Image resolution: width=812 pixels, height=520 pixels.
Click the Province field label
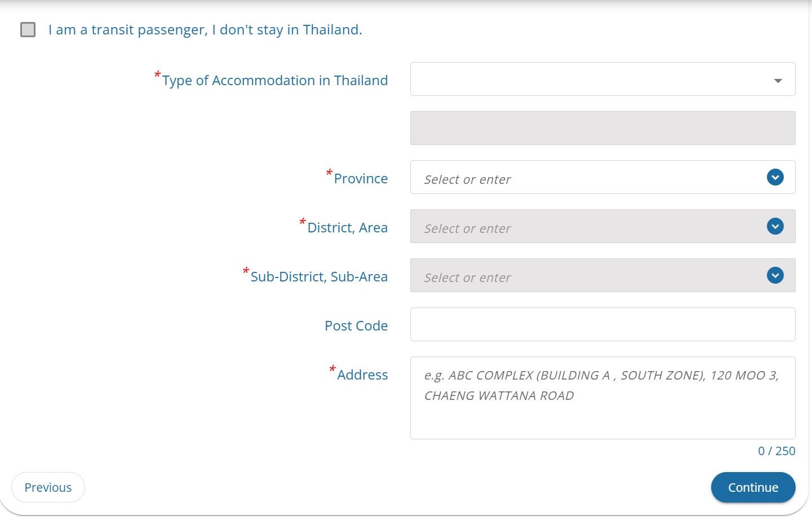[x=361, y=178]
